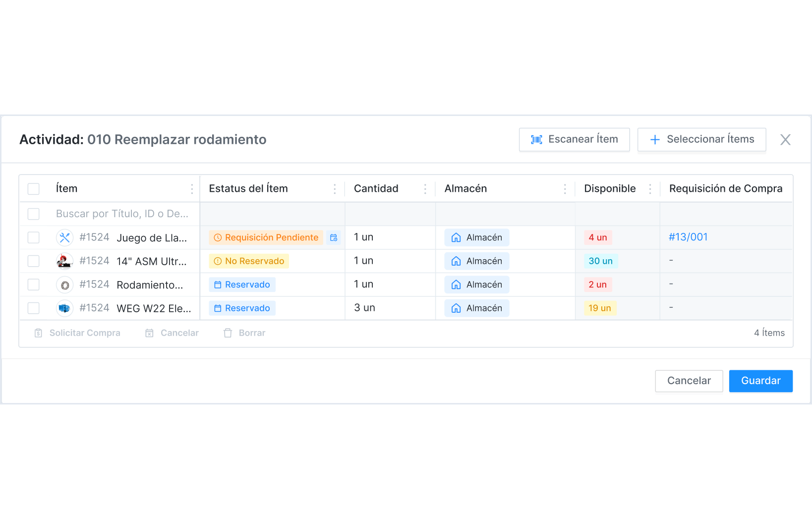Click the Borrar trash icon
The width and height of the screenshot is (812, 518).
point(228,333)
